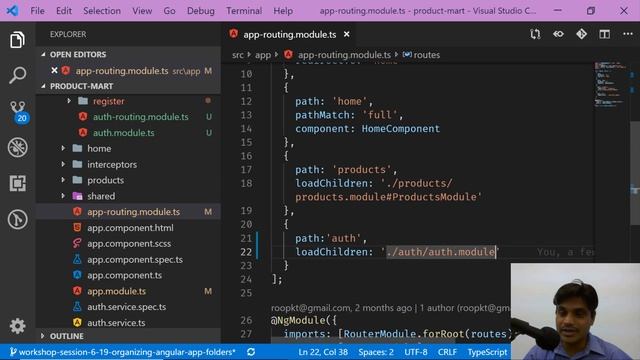
Task: Click HomeComponent on line 14
Action: point(400,129)
